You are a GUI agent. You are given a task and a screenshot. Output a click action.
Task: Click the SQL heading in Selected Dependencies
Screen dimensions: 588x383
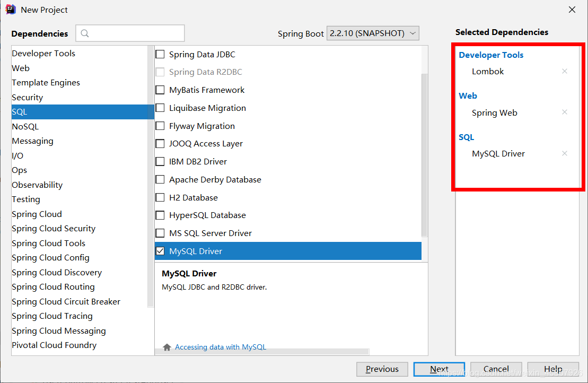[x=467, y=137]
